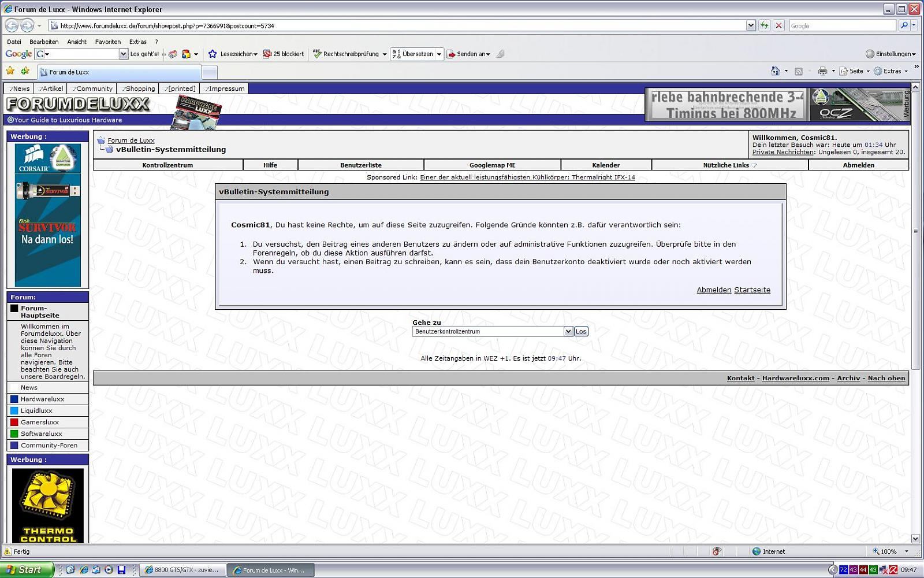
Task: Open a new blank tab
Action: pos(210,72)
